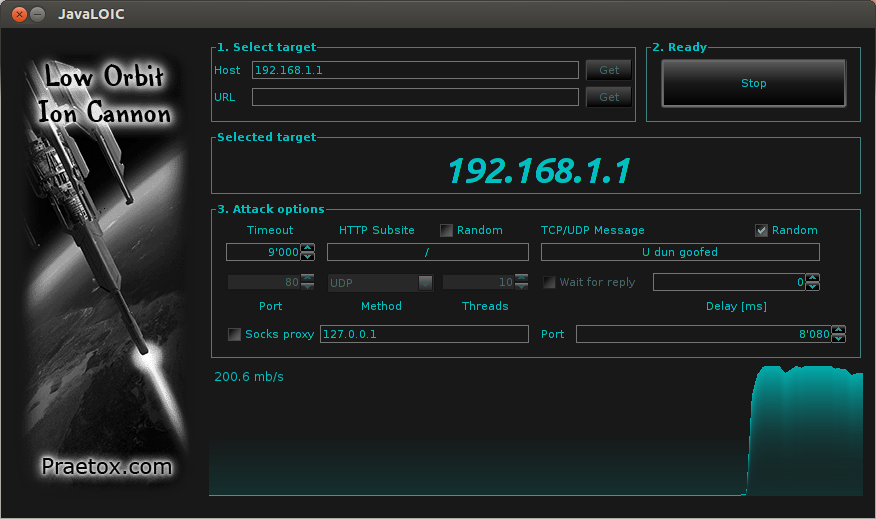Click the 'Timeout' label

point(270,230)
